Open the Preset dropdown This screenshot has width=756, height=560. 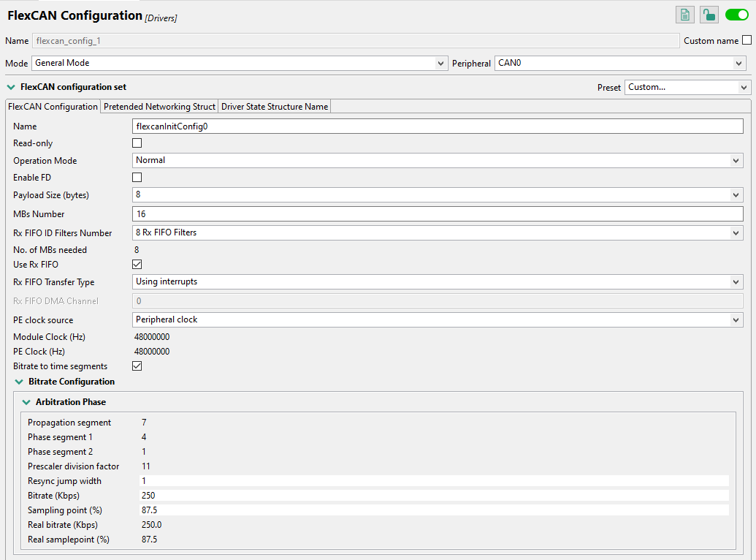pos(687,88)
